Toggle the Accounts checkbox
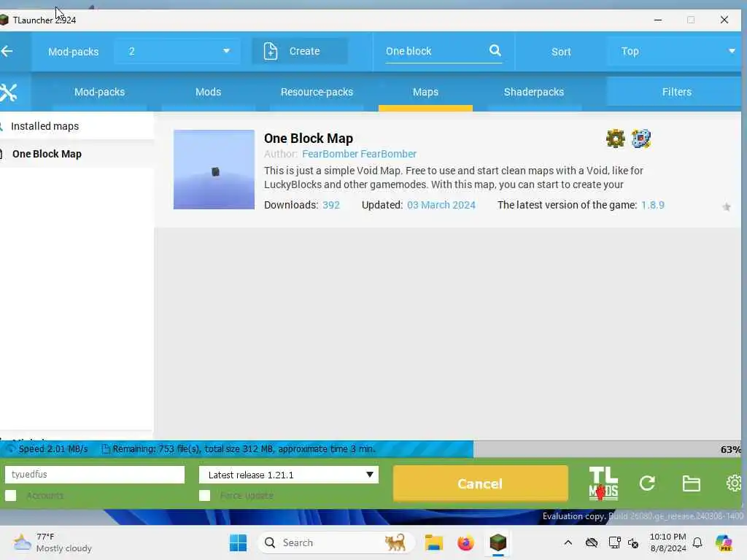 pos(10,496)
